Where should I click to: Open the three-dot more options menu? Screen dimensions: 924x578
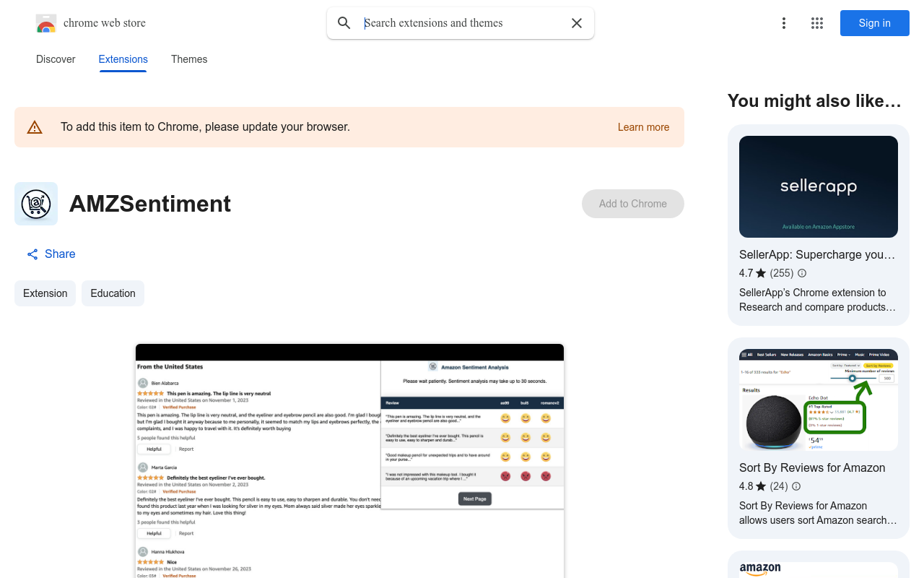click(x=784, y=23)
